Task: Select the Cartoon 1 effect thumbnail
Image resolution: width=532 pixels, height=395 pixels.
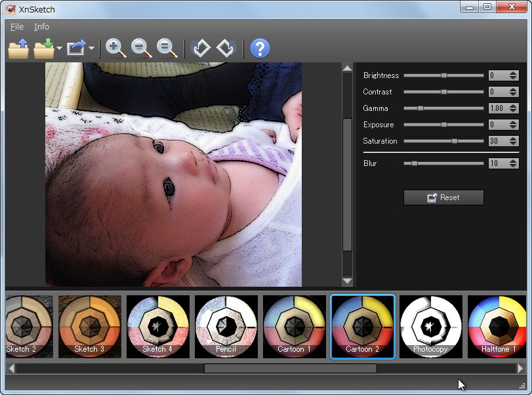Action: [x=294, y=327]
